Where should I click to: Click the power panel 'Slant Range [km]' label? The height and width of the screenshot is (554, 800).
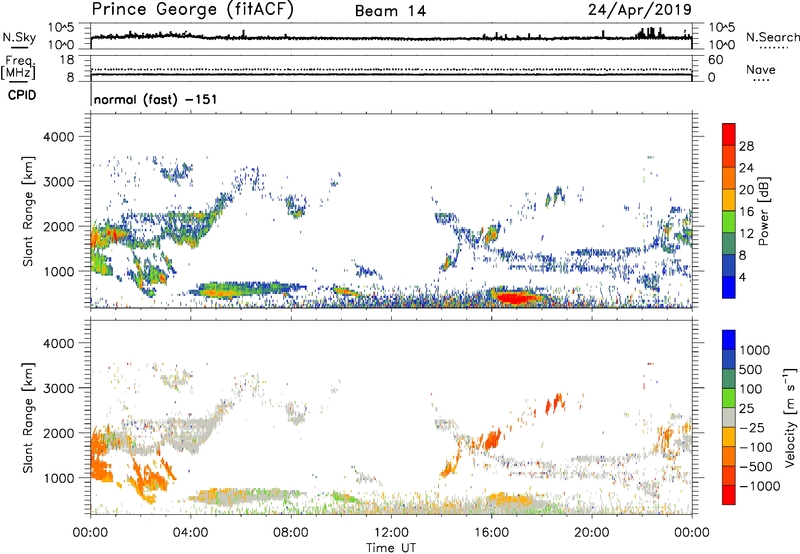28,211
